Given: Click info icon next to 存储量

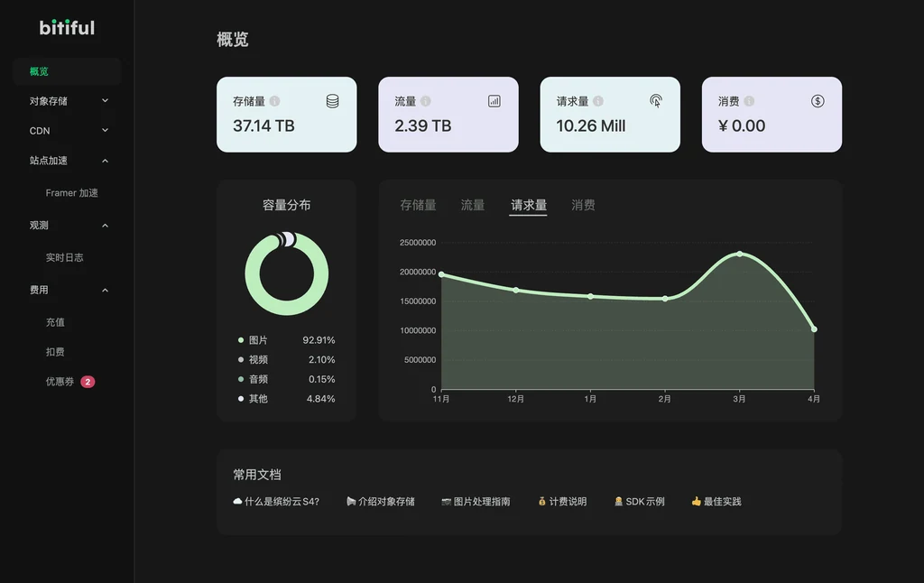Looking at the screenshot, I should (x=274, y=102).
